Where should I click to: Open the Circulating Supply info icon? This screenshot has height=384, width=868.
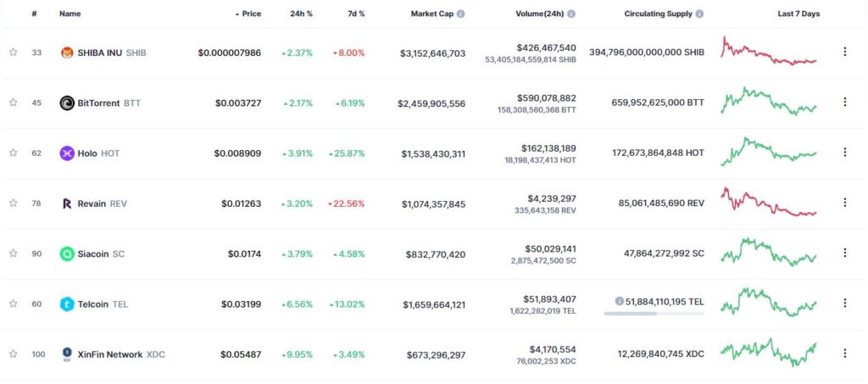699,14
